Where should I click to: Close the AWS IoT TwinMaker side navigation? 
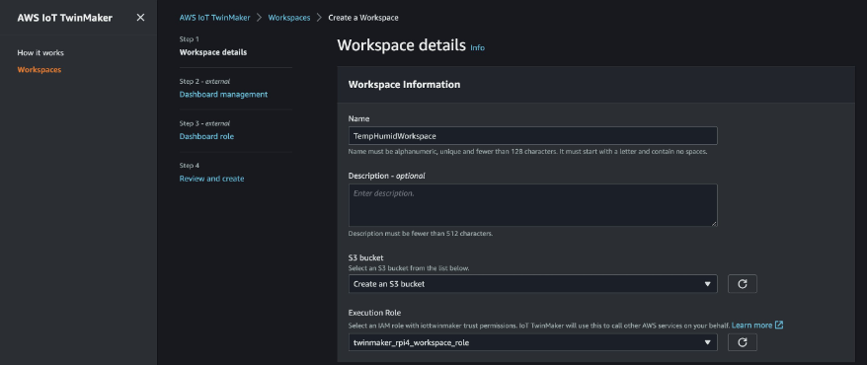(x=140, y=18)
